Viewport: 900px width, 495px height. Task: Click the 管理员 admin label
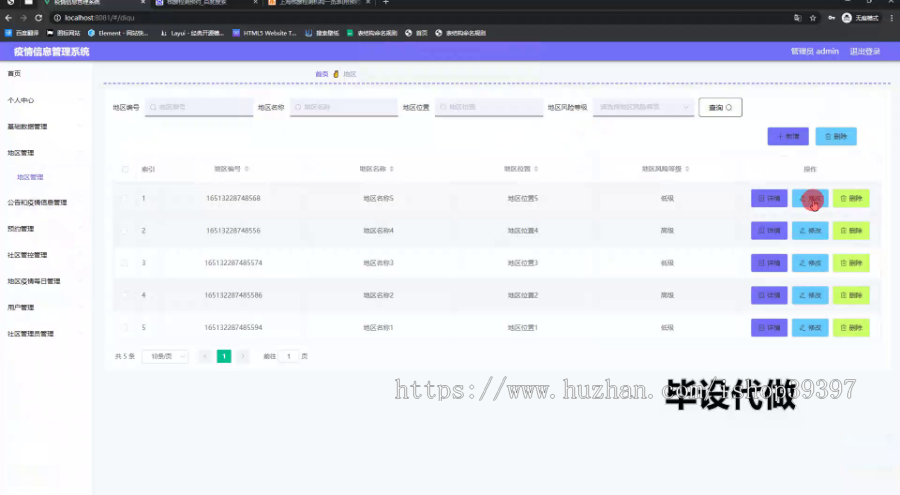(814, 51)
